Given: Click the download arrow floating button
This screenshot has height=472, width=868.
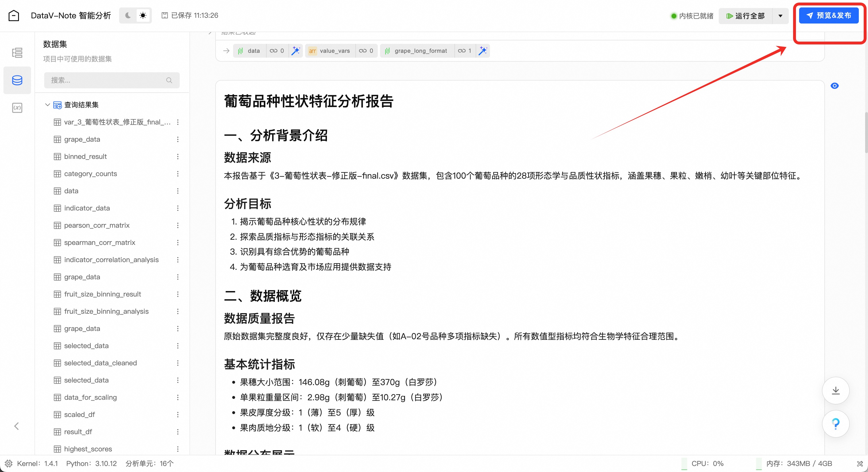Looking at the screenshot, I should click(835, 390).
